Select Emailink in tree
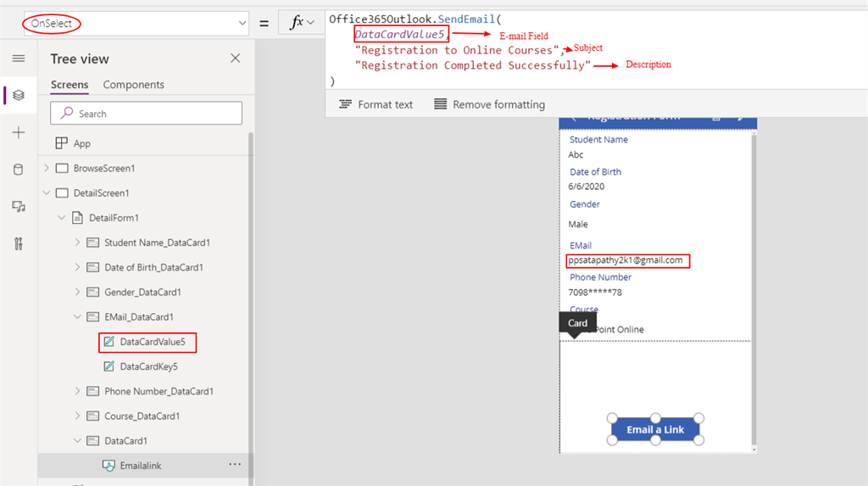Viewport: 868px width, 486px height. point(142,466)
